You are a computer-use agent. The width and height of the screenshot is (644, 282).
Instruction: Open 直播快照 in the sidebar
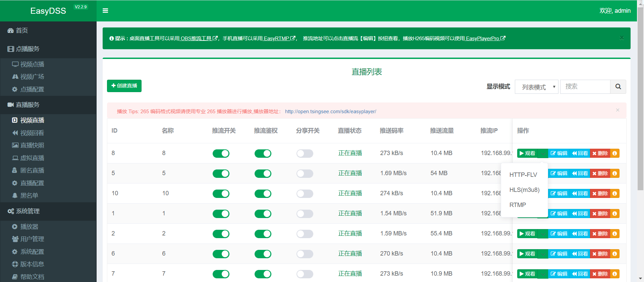pos(32,145)
